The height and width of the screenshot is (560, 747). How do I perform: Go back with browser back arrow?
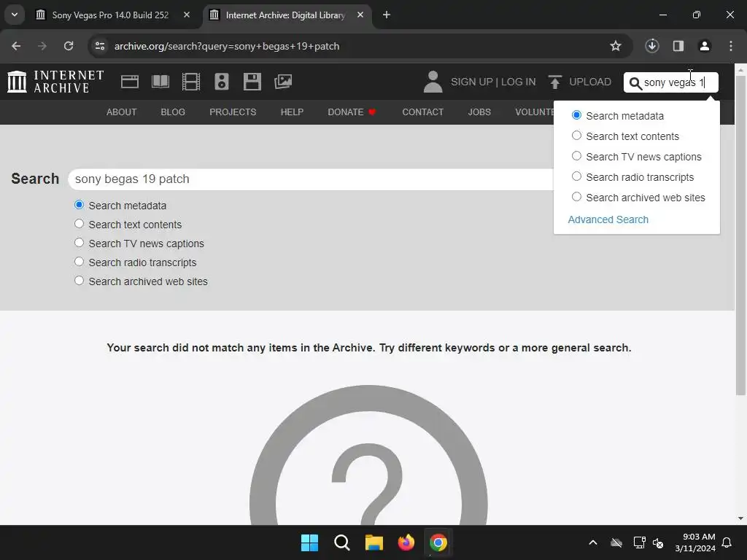(16, 46)
